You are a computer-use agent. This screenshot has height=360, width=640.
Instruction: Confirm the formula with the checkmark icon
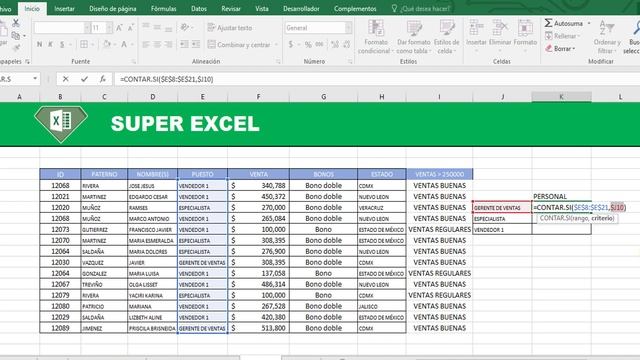coord(84,79)
